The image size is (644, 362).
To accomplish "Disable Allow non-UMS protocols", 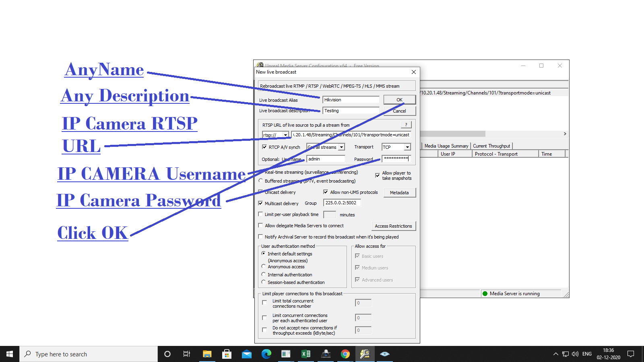I will (x=326, y=192).
